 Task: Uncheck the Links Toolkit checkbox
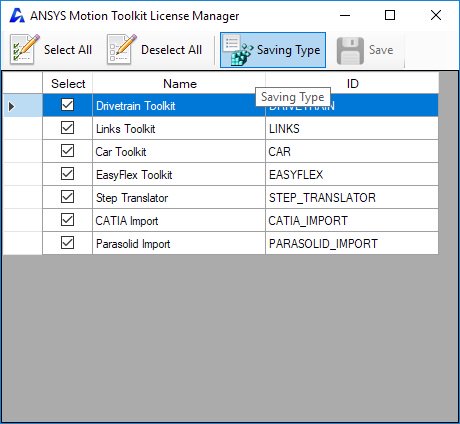67,128
